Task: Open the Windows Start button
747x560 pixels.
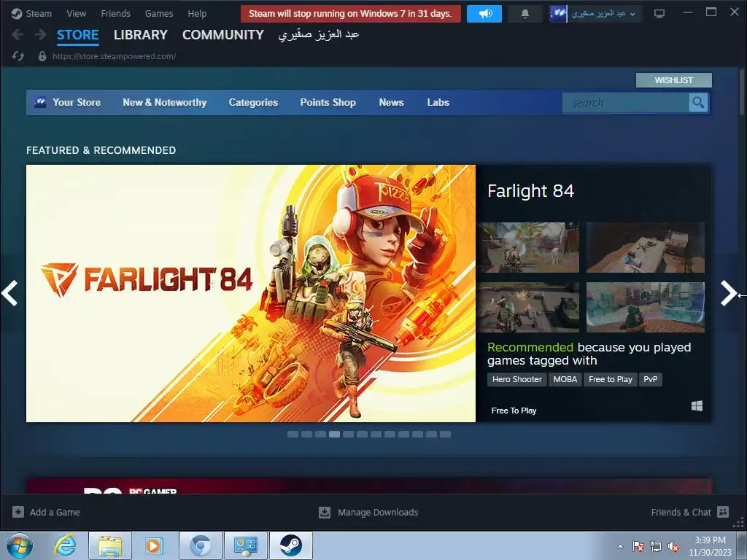Action: (20, 545)
